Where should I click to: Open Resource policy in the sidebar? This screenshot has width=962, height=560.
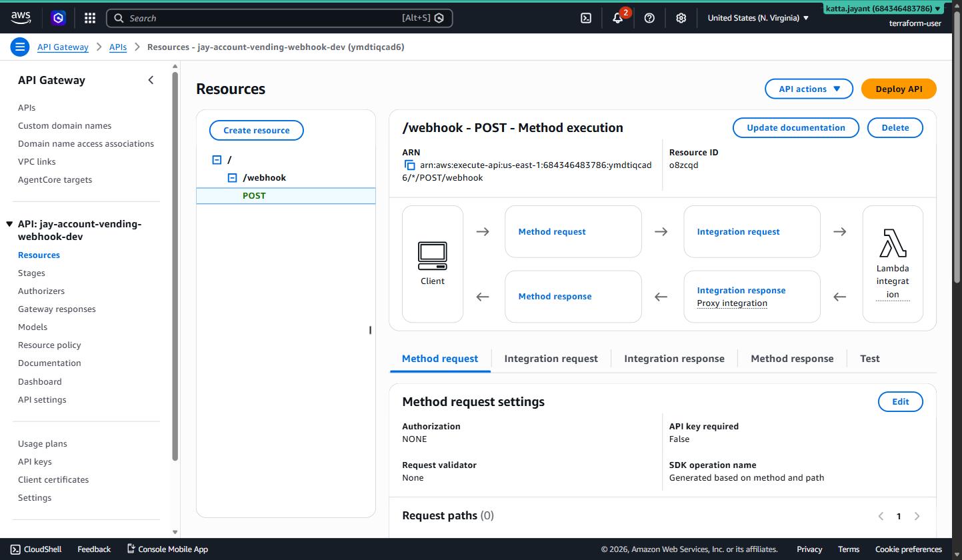pyautogui.click(x=49, y=345)
